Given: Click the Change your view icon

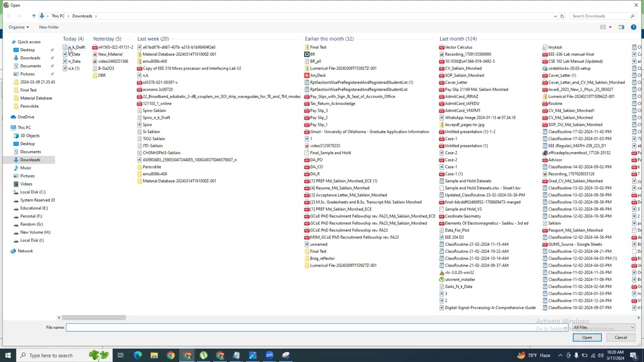Looking at the screenshot, I should point(603,27).
